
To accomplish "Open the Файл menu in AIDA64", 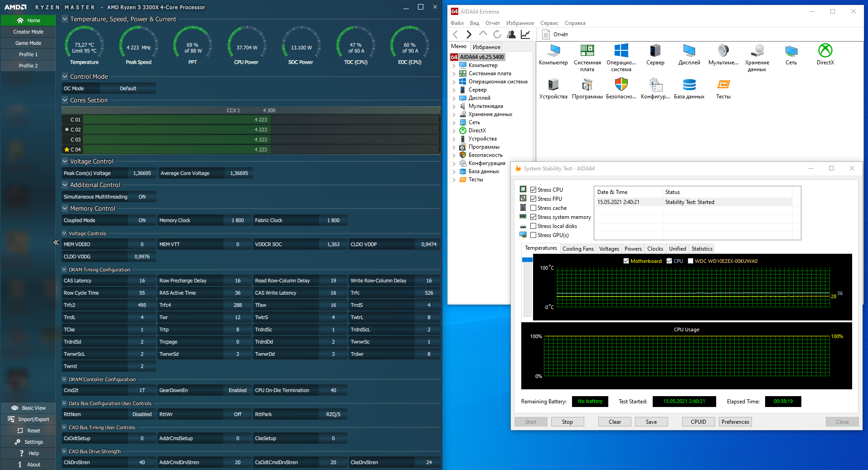I will pos(457,23).
